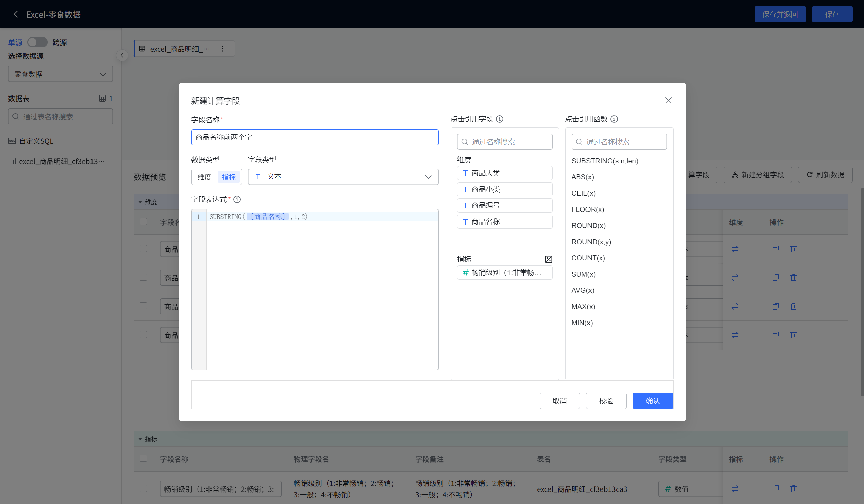Click the swap-to-dimension icon in the 畅销级别 row

(735, 489)
